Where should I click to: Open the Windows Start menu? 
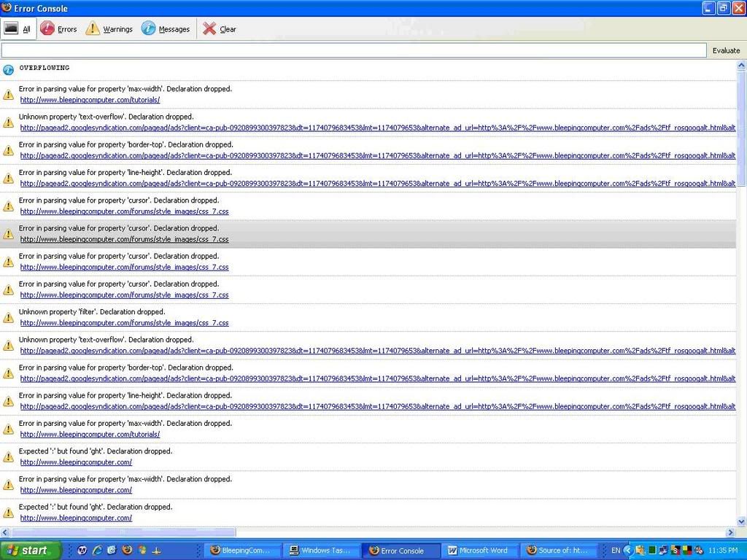(x=31, y=550)
